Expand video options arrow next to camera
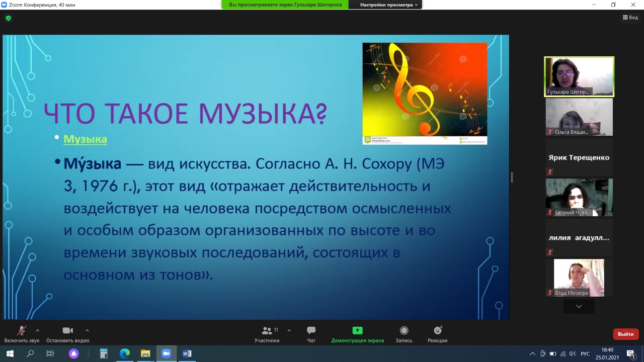The height and width of the screenshot is (362, 644). point(87,330)
